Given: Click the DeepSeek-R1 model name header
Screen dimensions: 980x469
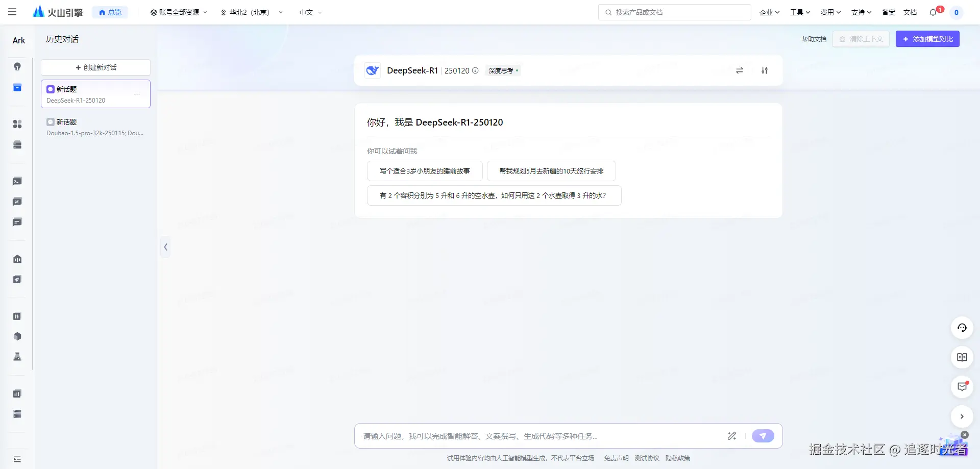Looking at the screenshot, I should coord(412,70).
